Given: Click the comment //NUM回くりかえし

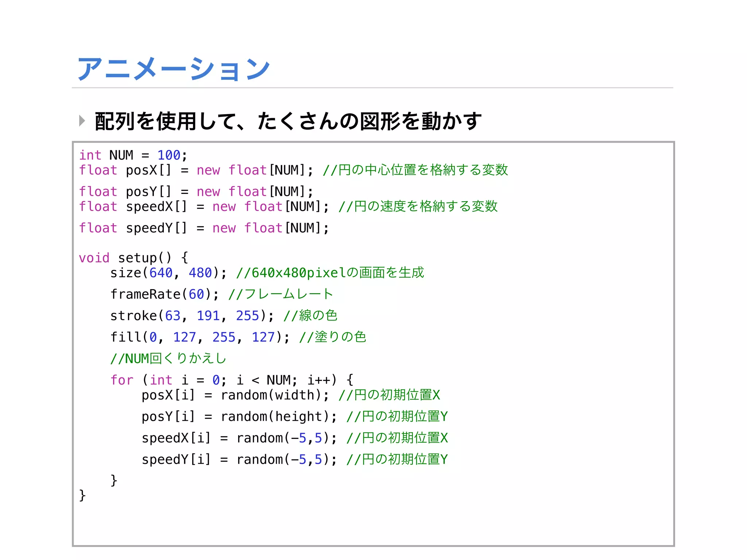Looking at the screenshot, I should coord(169,359).
